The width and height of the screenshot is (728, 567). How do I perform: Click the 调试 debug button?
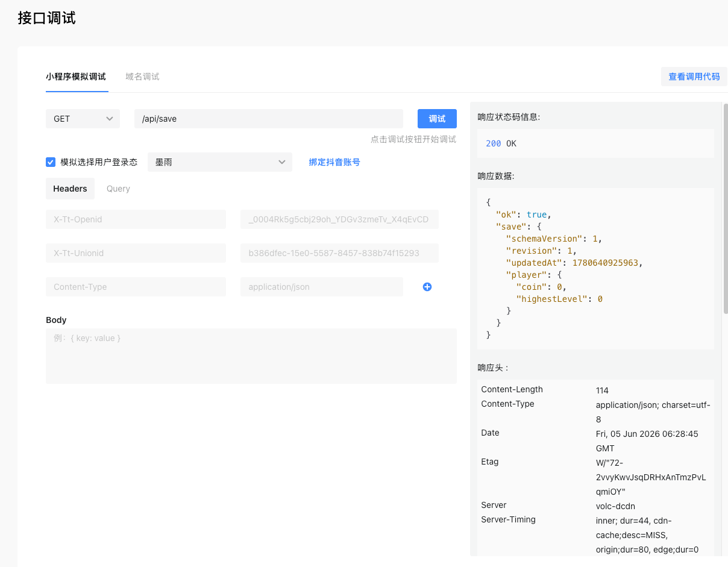coord(437,119)
